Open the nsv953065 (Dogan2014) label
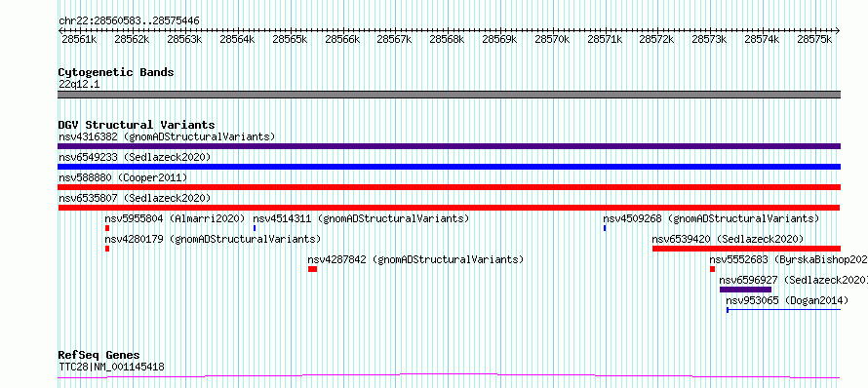The width and height of the screenshot is (868, 388). (787, 300)
